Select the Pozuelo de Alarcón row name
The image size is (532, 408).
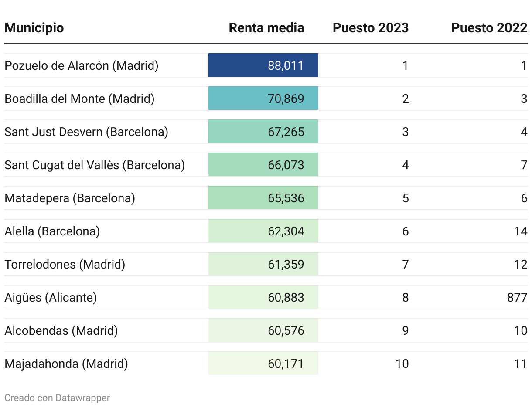click(81, 65)
